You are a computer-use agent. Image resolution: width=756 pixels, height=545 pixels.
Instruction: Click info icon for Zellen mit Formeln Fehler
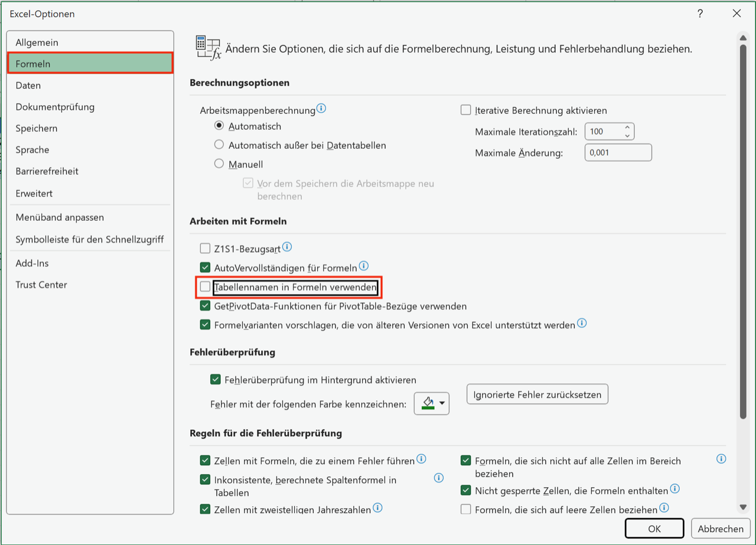421,459
